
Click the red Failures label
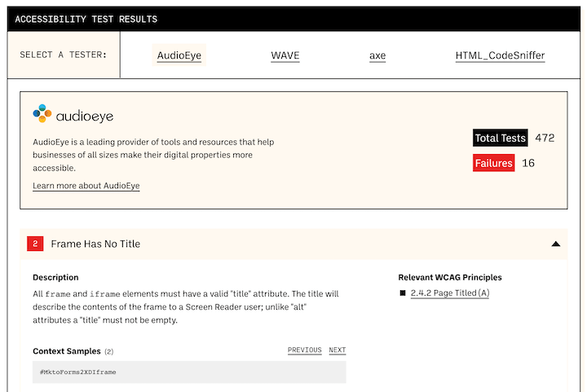(x=493, y=163)
